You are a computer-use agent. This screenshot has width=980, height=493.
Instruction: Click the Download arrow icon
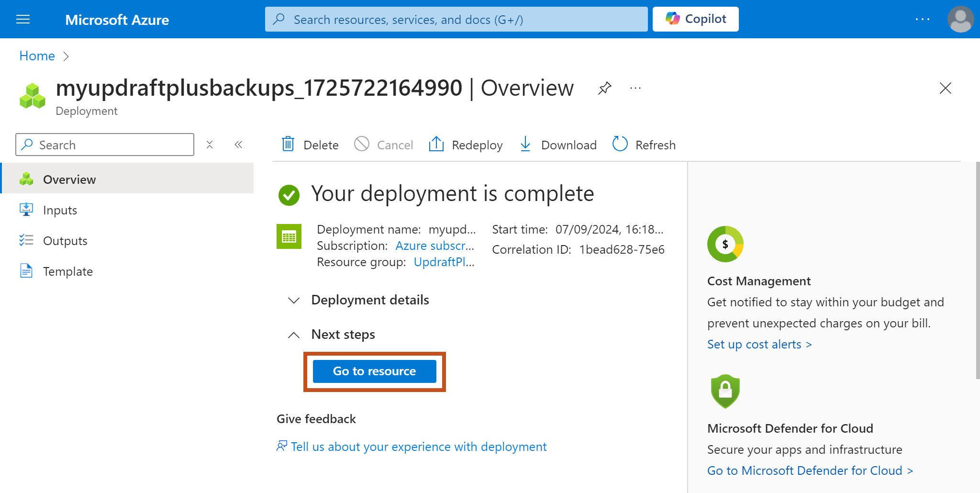pyautogui.click(x=525, y=144)
